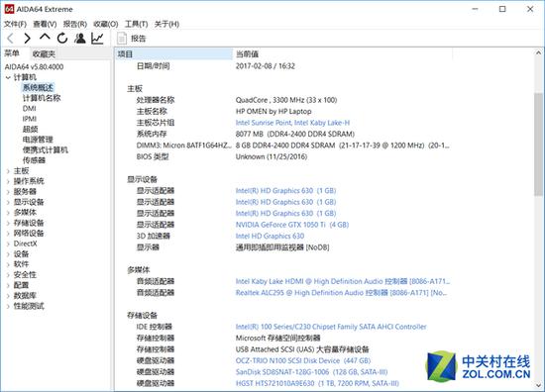Go forward with the right arrow icon
This screenshot has height=392, width=545.
(x=27, y=39)
